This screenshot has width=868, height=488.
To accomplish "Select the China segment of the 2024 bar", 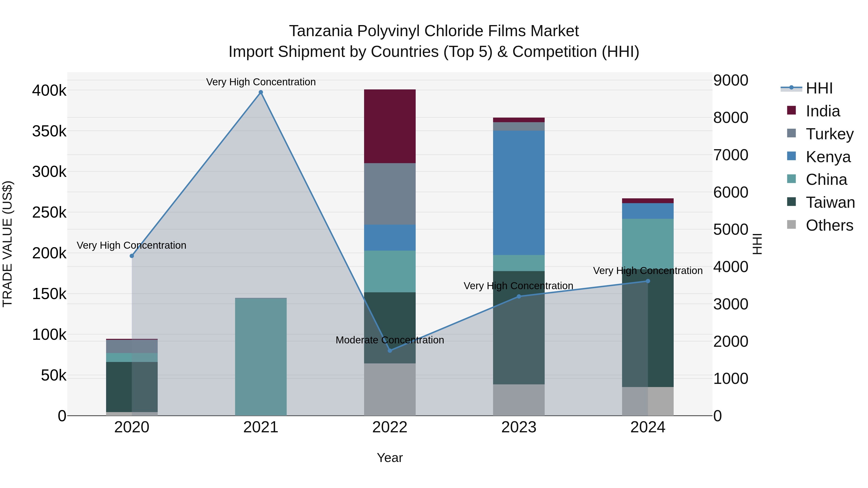I will 648,244.
